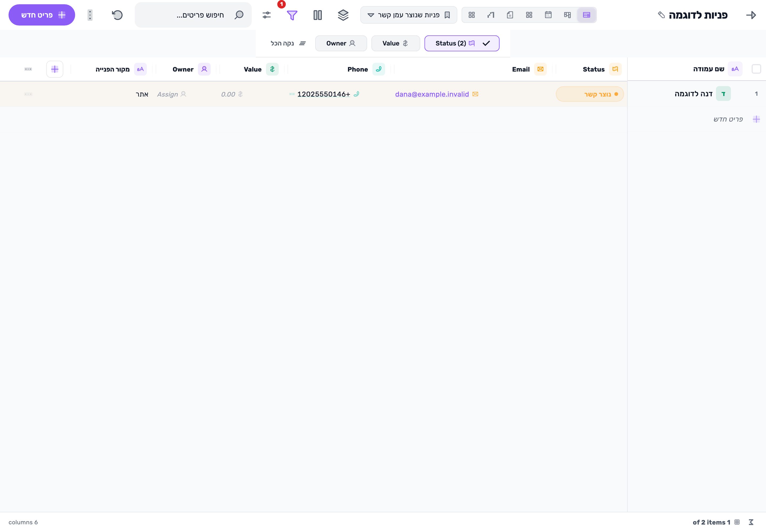Focus the חיפוש פריטים search field
Viewport: 766px width, 532px height.
[x=193, y=15]
